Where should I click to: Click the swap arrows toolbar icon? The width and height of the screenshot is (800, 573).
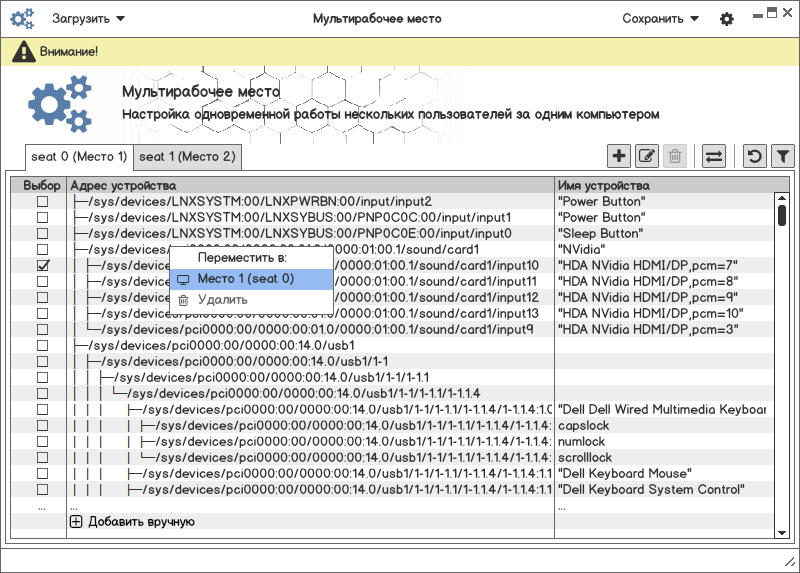(714, 156)
